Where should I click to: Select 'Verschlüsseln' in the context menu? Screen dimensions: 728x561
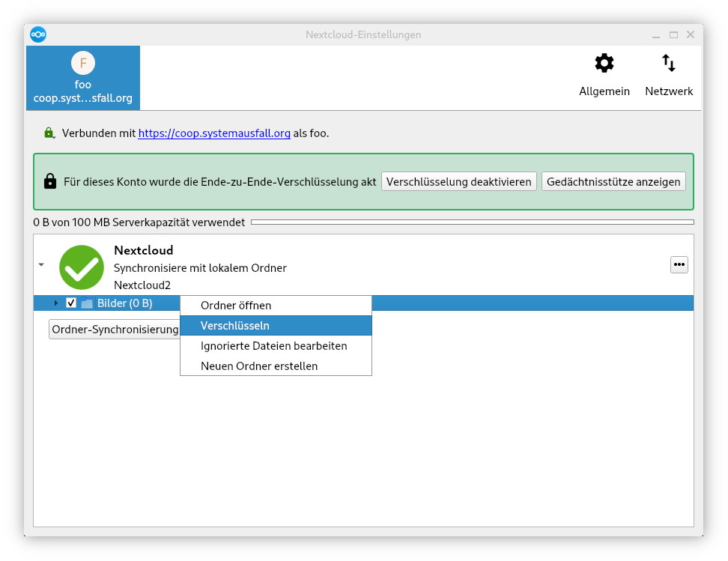(x=276, y=326)
